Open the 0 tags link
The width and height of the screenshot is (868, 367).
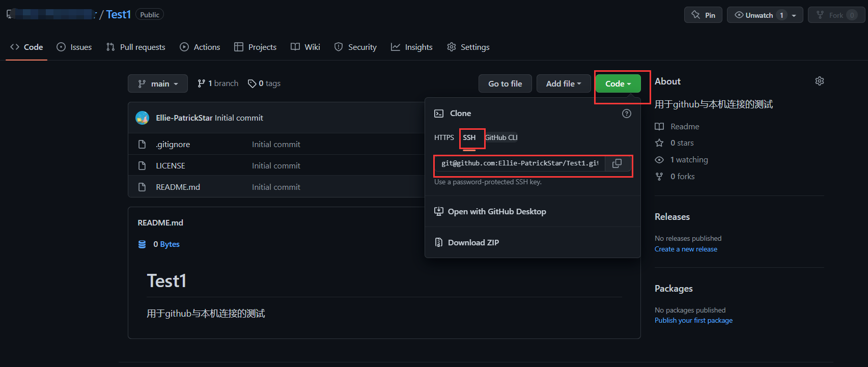tap(264, 83)
